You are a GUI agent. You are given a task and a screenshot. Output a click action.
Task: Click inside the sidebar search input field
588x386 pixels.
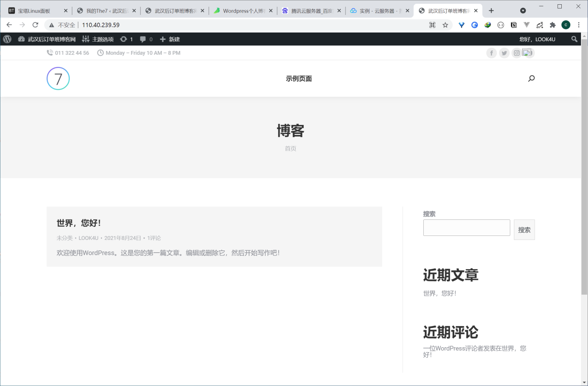(x=466, y=227)
